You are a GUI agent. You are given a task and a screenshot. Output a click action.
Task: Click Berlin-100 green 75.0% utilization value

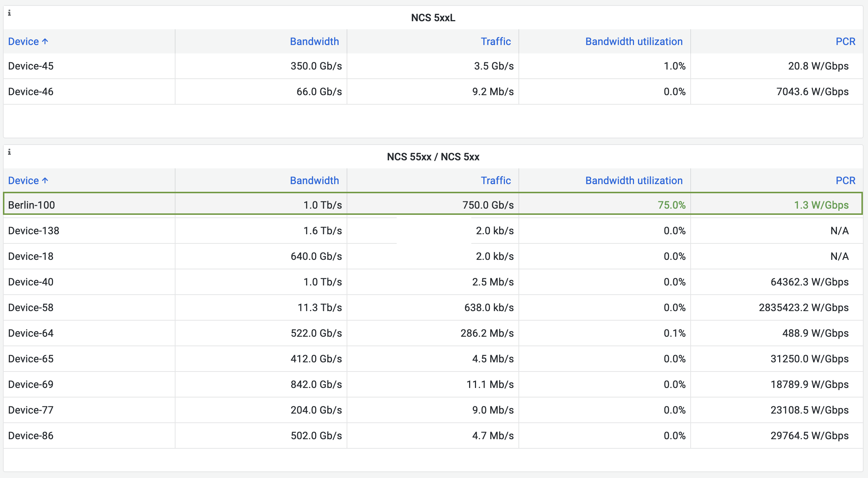point(671,205)
